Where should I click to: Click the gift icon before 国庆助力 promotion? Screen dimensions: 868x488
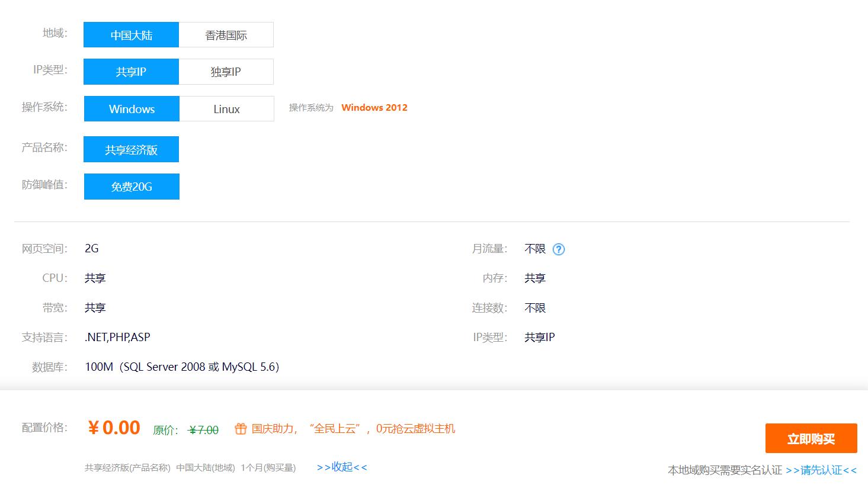pyautogui.click(x=241, y=429)
